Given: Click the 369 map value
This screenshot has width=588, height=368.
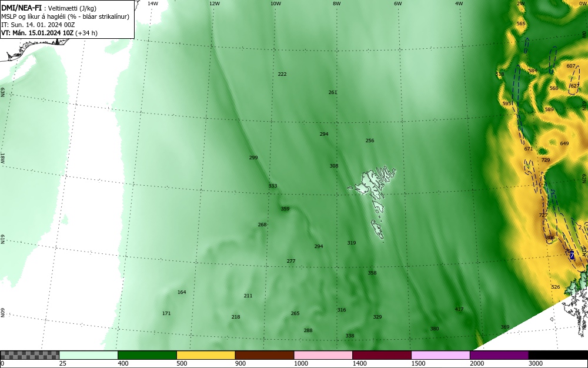Looking at the screenshot, I should tap(505, 327).
